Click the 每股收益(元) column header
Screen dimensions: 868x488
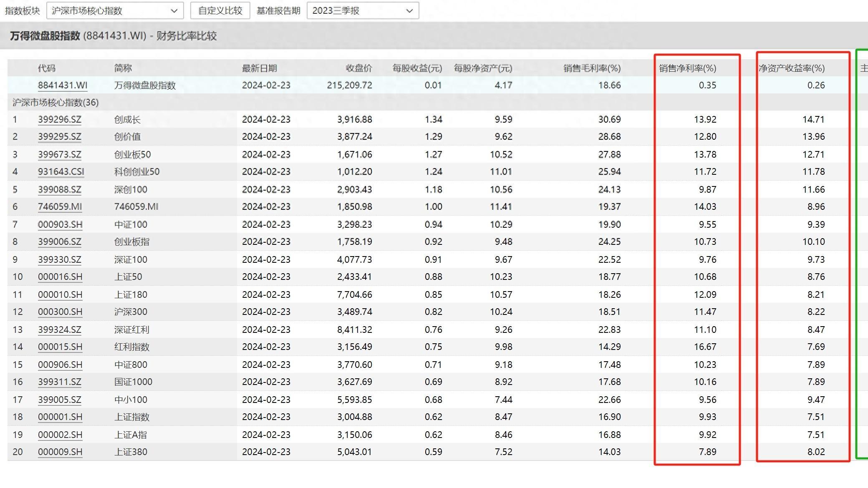pyautogui.click(x=417, y=68)
